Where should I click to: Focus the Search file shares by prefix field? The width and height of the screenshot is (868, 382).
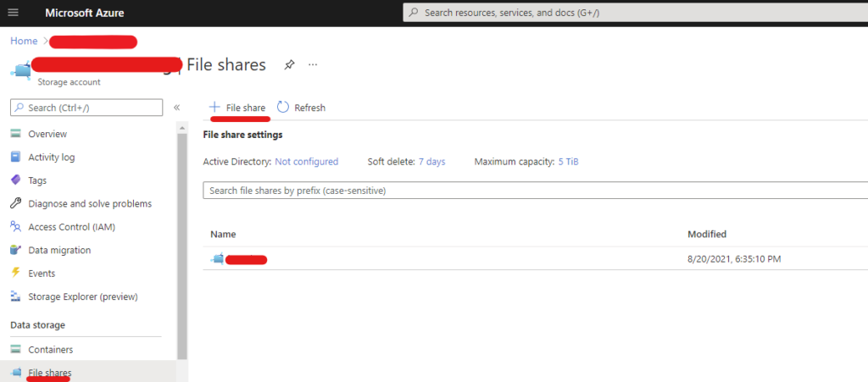tap(536, 191)
